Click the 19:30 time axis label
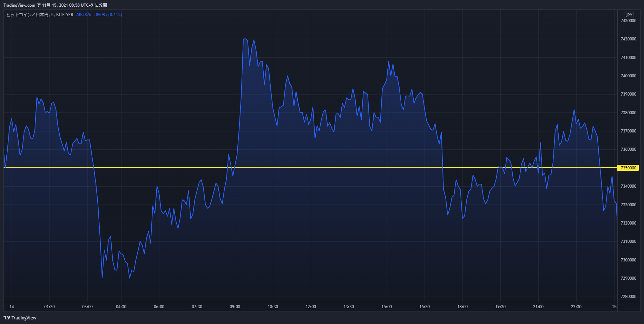This screenshot has width=644, height=324. 500,307
